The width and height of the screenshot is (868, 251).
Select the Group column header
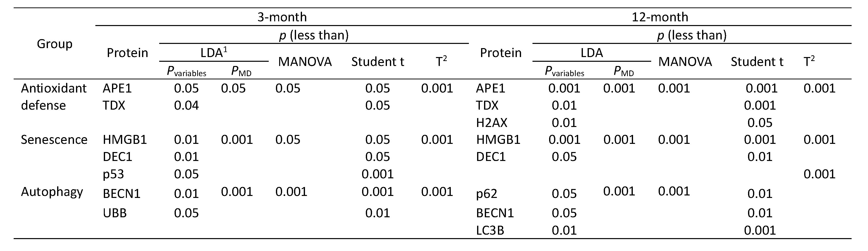pyautogui.click(x=54, y=44)
